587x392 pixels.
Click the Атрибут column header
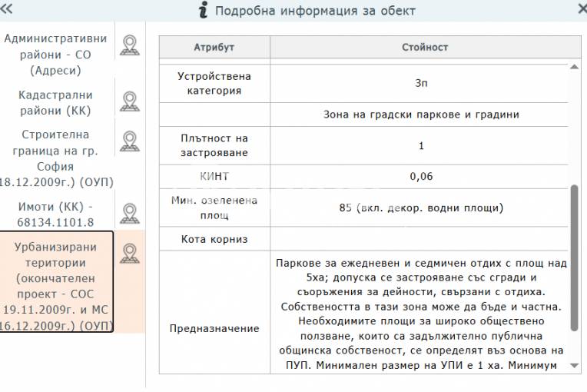214,47
